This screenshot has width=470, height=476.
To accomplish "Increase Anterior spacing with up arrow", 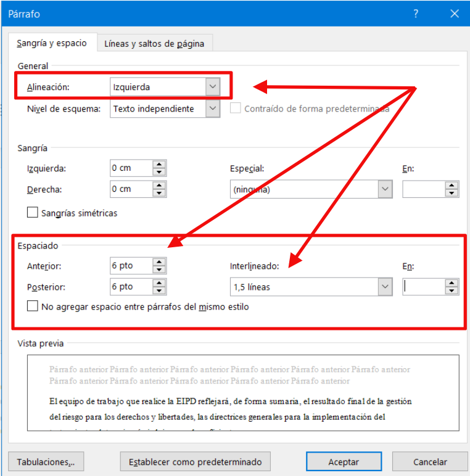I will [159, 262].
